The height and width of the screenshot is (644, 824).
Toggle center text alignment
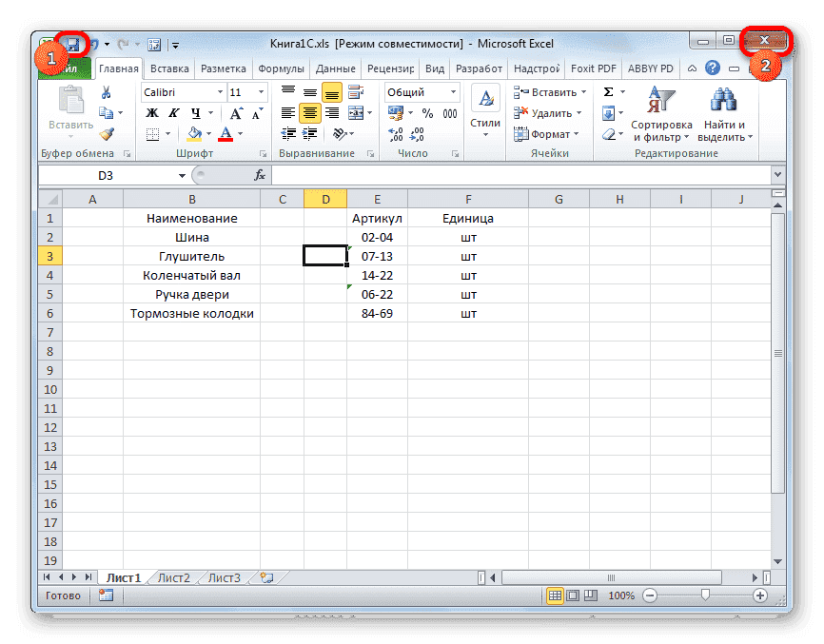tap(310, 113)
